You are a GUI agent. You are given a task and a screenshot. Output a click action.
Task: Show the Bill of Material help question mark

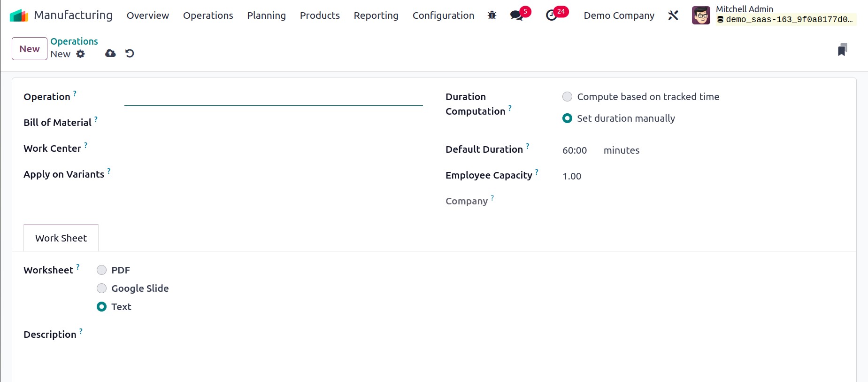96,119
